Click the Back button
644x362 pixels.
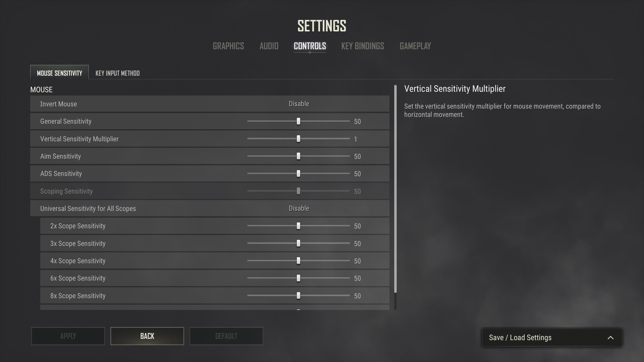(147, 336)
